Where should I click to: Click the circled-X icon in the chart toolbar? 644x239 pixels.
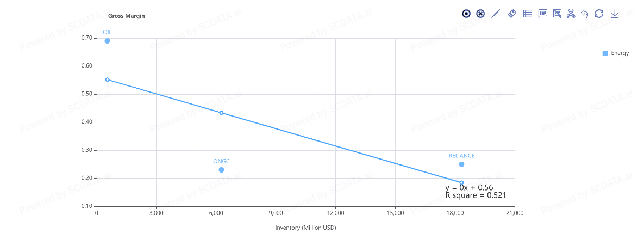pyautogui.click(x=480, y=14)
